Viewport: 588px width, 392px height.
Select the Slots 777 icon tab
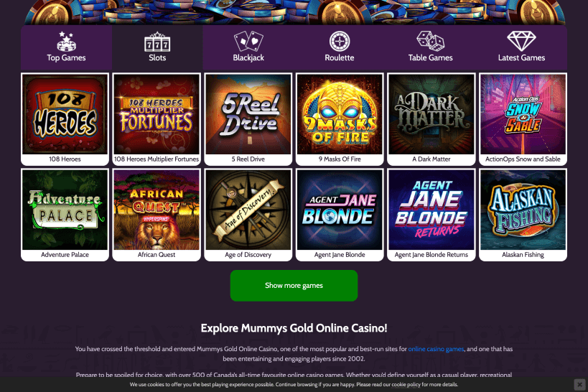(x=157, y=47)
